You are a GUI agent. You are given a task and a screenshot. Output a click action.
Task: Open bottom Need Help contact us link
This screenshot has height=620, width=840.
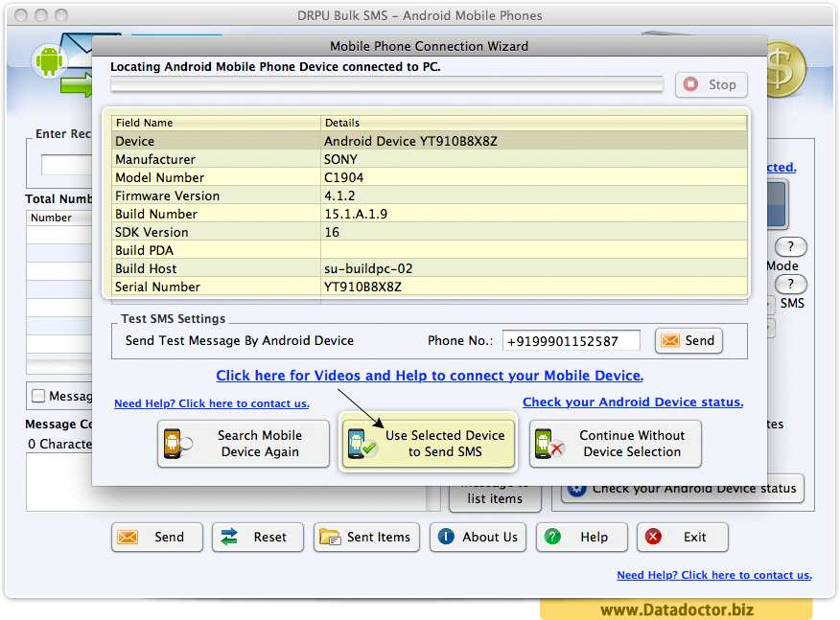coord(714,575)
